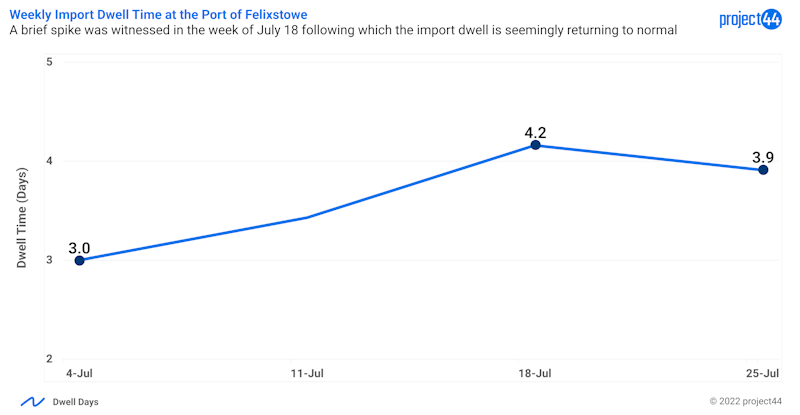
Task: Click the 25-Jul x-axis label
Action: click(x=763, y=374)
